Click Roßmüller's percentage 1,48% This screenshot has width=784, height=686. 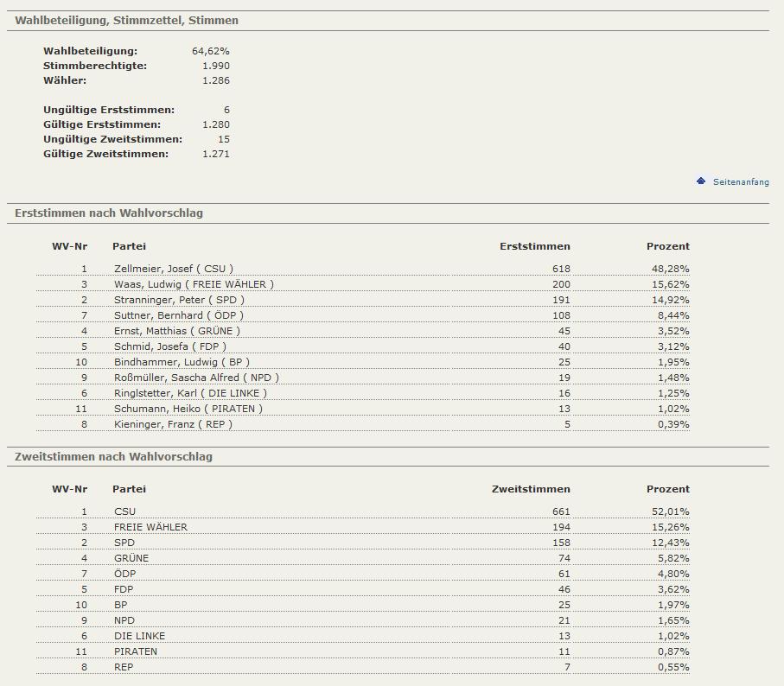pyautogui.click(x=673, y=378)
